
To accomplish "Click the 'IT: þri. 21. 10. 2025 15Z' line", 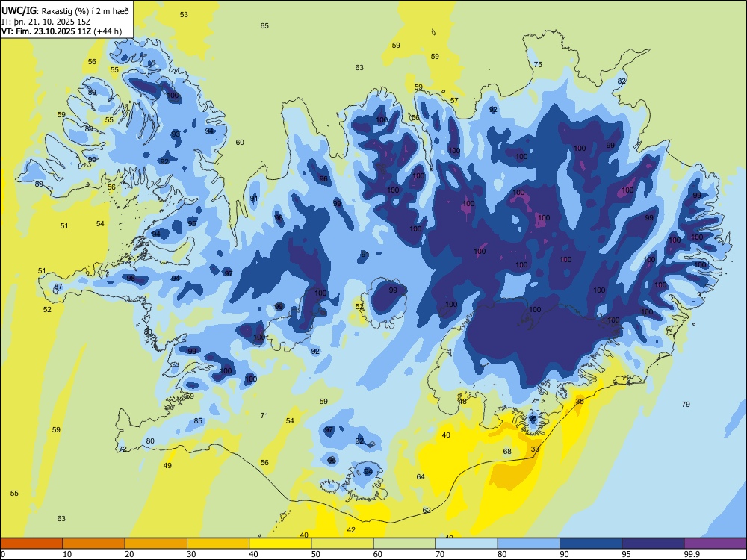I will coord(46,22).
